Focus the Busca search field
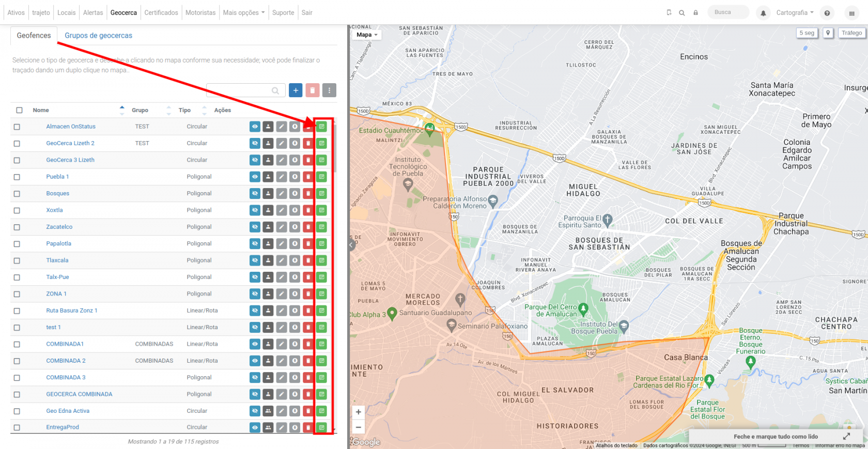The height and width of the screenshot is (449, 868). [x=728, y=12]
